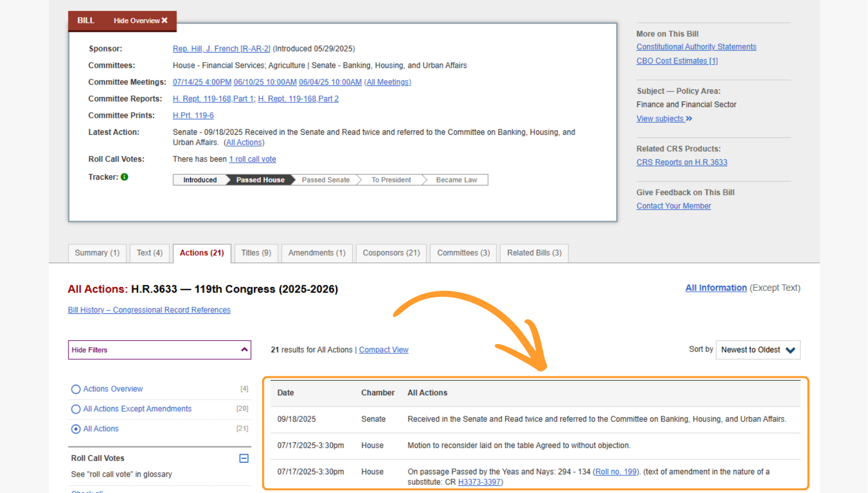Viewport: 868px width, 493px height.
Task: Open the 06/04/25 10:00AM committee meeting
Action: coord(330,82)
